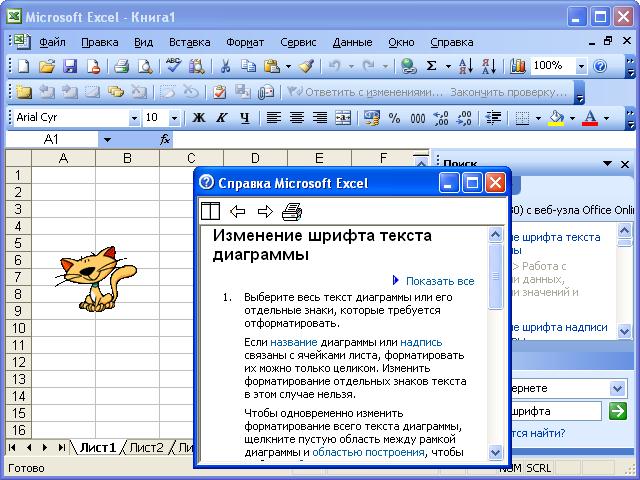Cut selection with the scissors icon

click(x=225, y=66)
